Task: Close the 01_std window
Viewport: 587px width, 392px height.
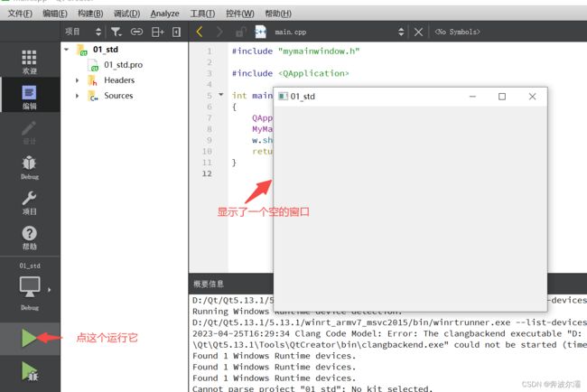Action: pos(532,97)
